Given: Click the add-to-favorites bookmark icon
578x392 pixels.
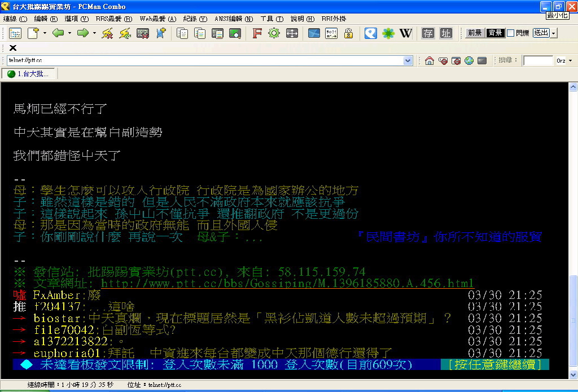Looking at the screenshot, I should click(161, 33).
